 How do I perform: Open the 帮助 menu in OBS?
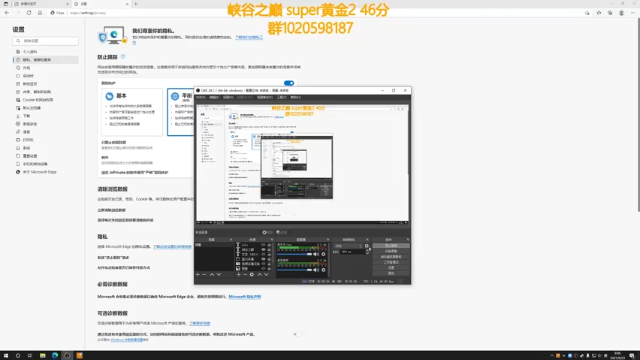click(x=295, y=97)
